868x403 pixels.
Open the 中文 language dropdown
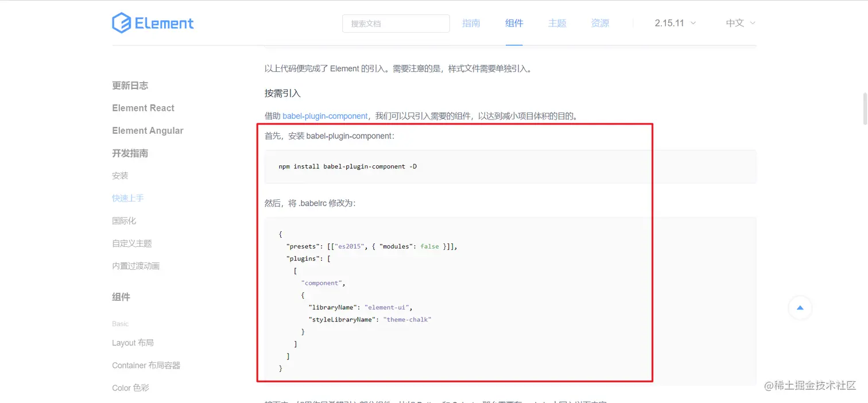point(741,23)
